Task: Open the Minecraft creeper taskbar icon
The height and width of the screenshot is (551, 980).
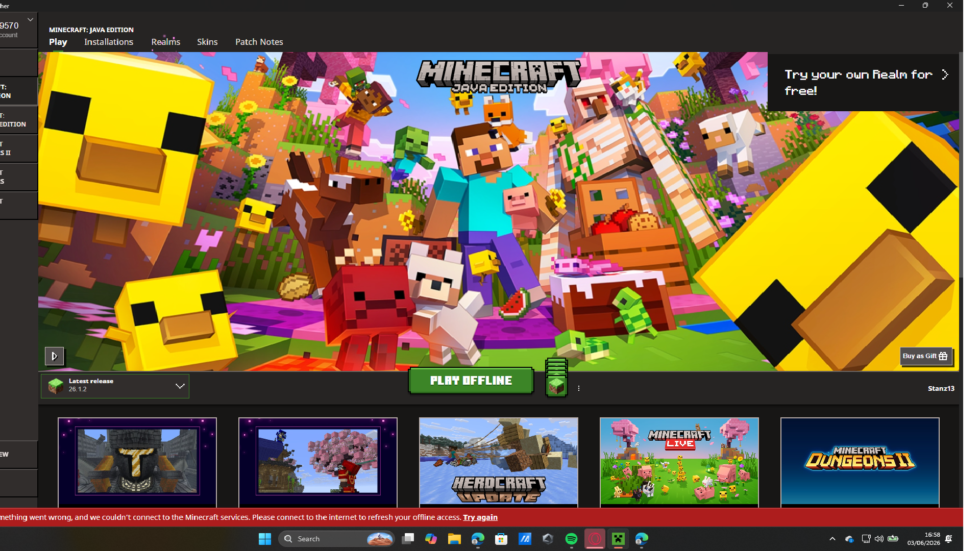Action: click(618, 539)
